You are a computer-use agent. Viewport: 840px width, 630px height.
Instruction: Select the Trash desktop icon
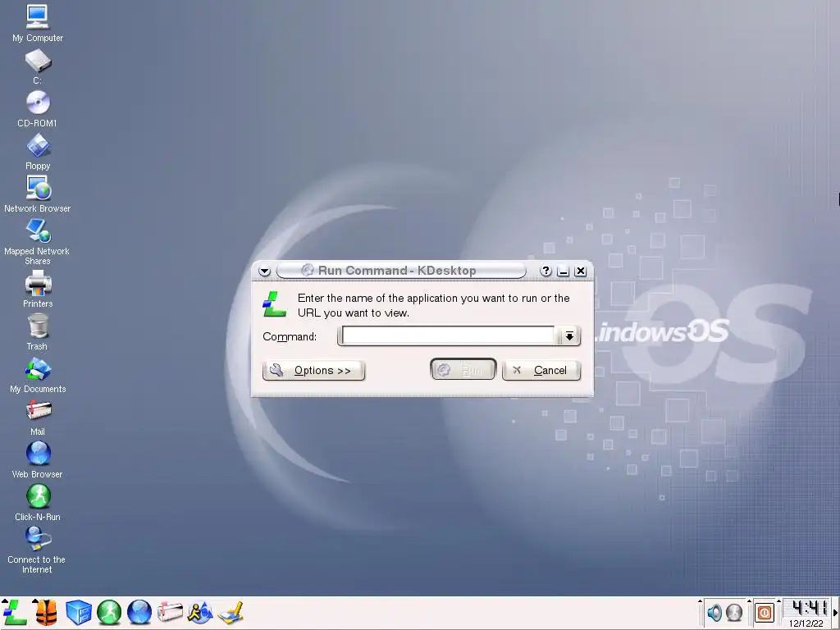38,332
